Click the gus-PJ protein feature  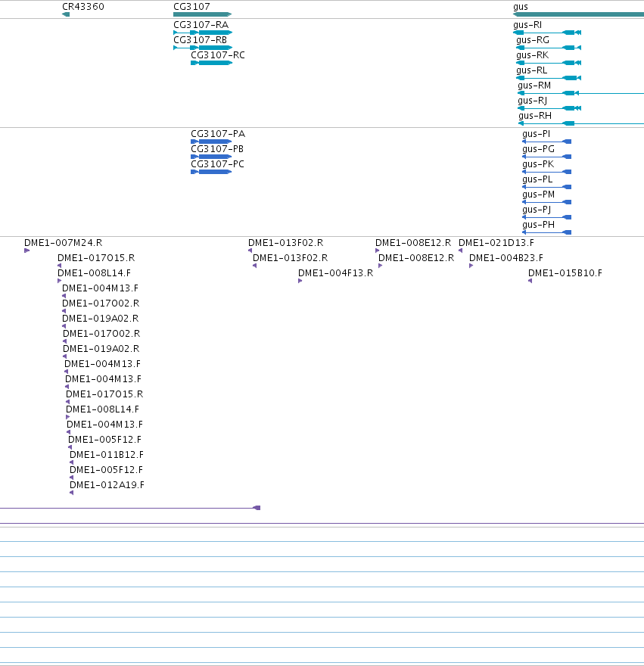pos(546,217)
